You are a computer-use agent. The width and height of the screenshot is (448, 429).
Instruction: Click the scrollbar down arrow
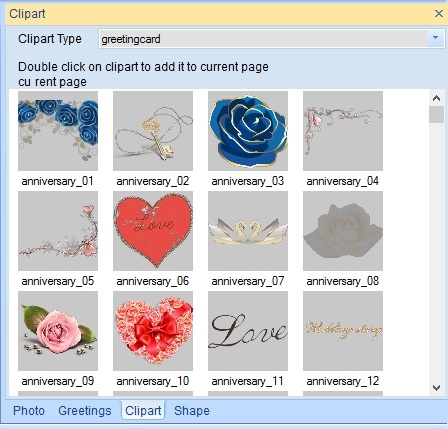436,388
